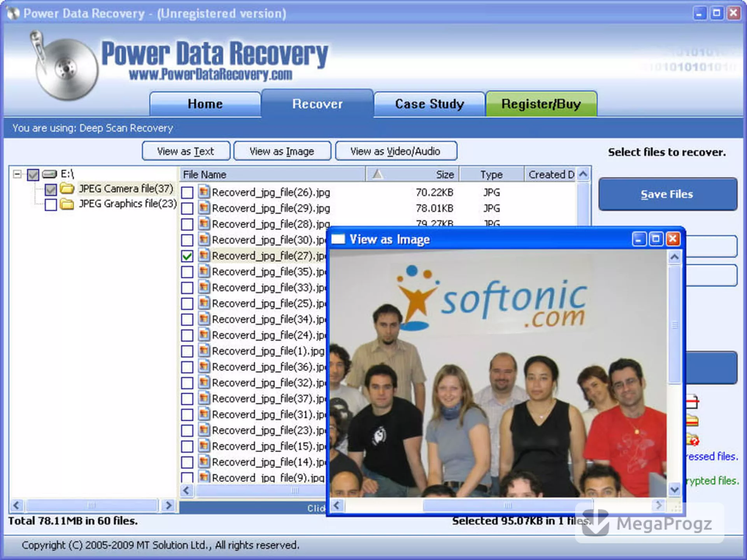Check the box for Recoverd_jpg_file(25).jpg
The width and height of the screenshot is (747, 560).
pos(187,304)
